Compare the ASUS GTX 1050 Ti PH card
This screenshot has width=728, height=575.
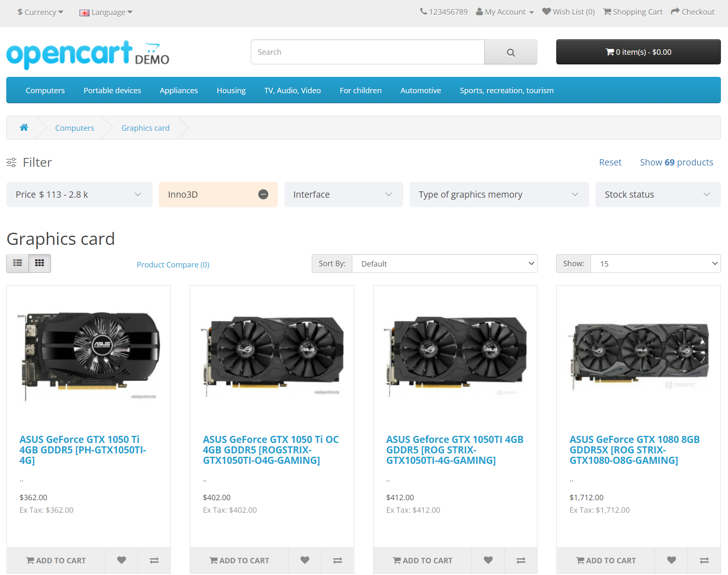154,560
